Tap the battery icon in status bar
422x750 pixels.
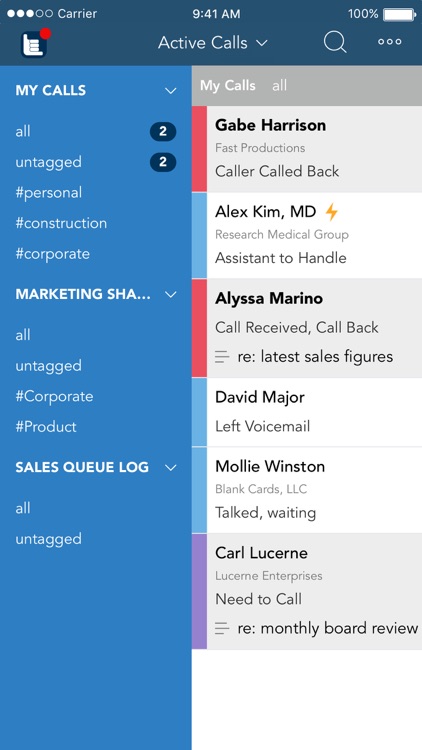400,14
